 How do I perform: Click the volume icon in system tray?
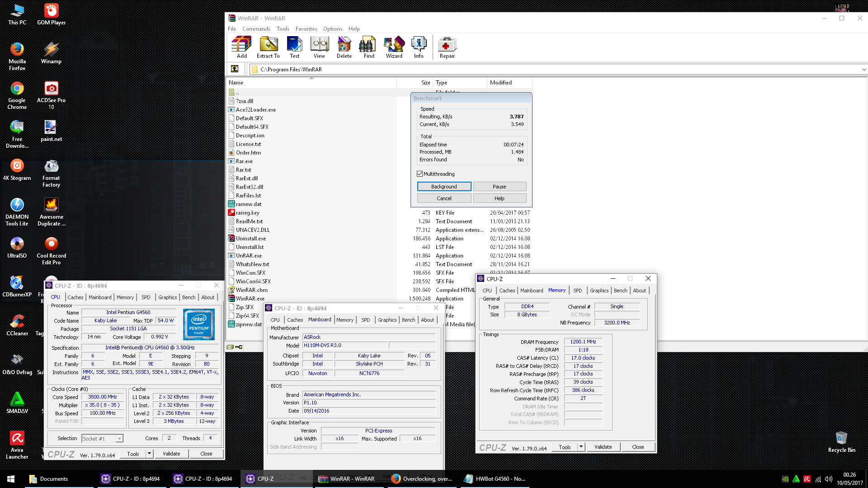click(829, 479)
